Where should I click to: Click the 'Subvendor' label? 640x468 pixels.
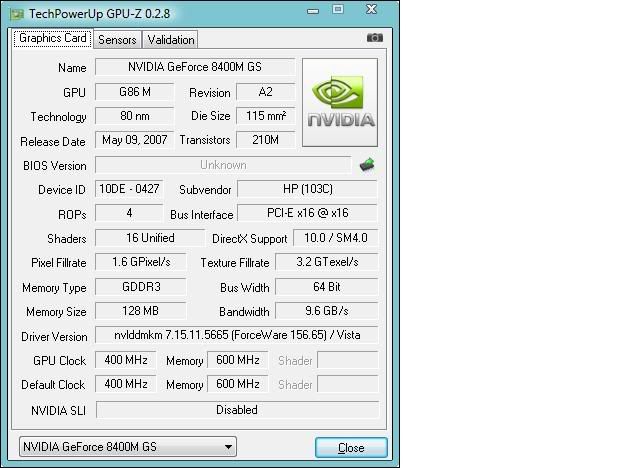coord(205,190)
